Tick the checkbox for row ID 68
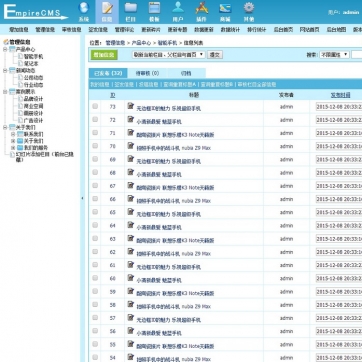Image resolution: width=362 pixels, height=362 pixels. [x=95, y=172]
